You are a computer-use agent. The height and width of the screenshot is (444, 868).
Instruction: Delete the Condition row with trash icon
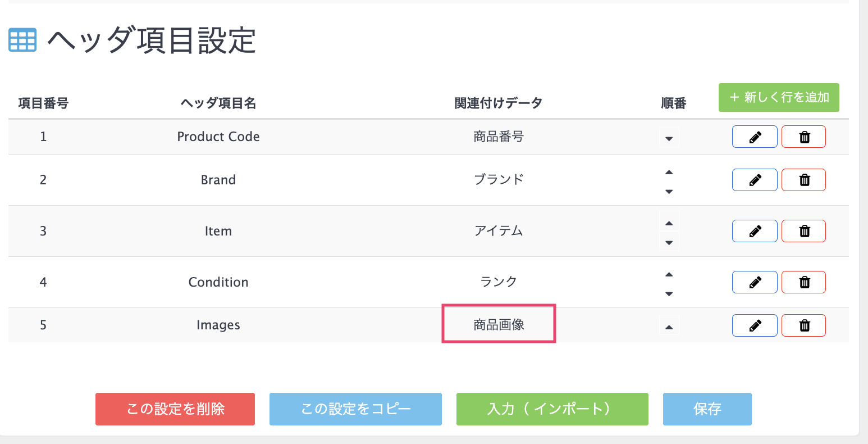pyautogui.click(x=804, y=282)
